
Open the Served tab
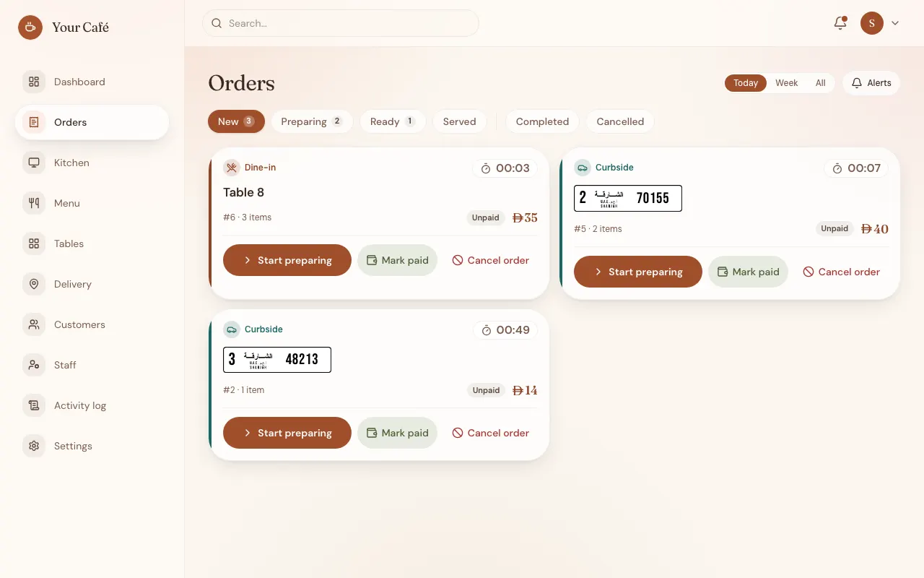point(459,121)
